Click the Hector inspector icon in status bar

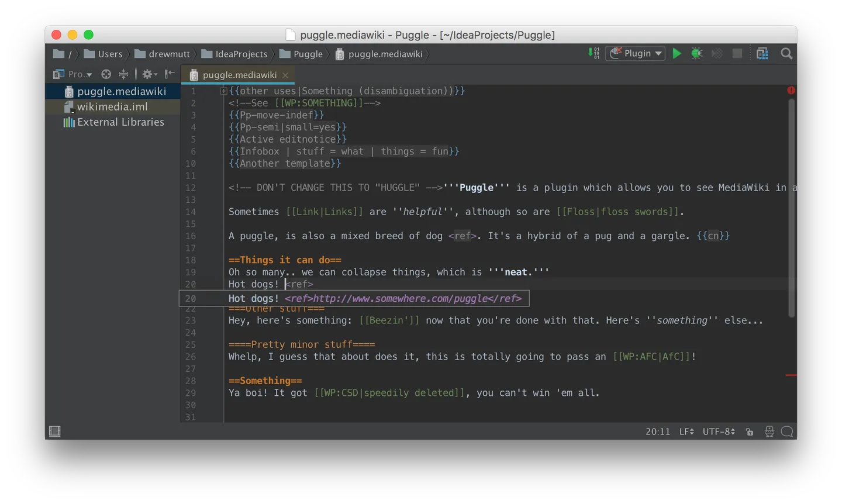pos(769,431)
